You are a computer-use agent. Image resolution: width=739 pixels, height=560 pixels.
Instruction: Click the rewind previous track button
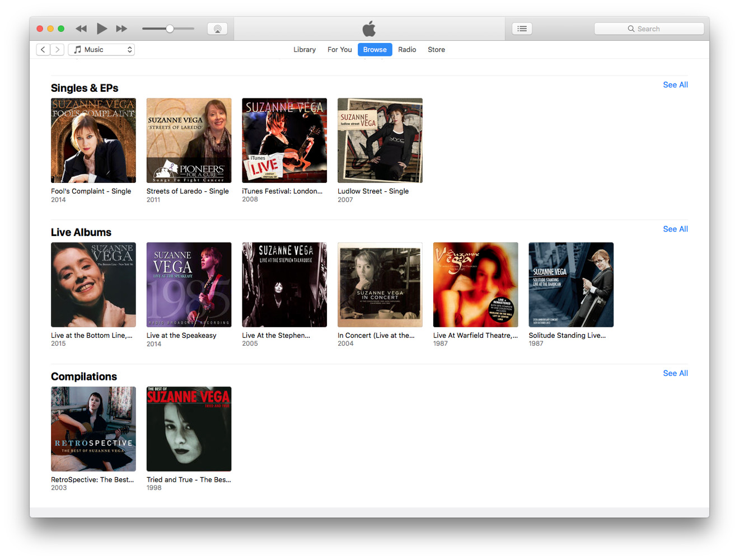pyautogui.click(x=81, y=29)
